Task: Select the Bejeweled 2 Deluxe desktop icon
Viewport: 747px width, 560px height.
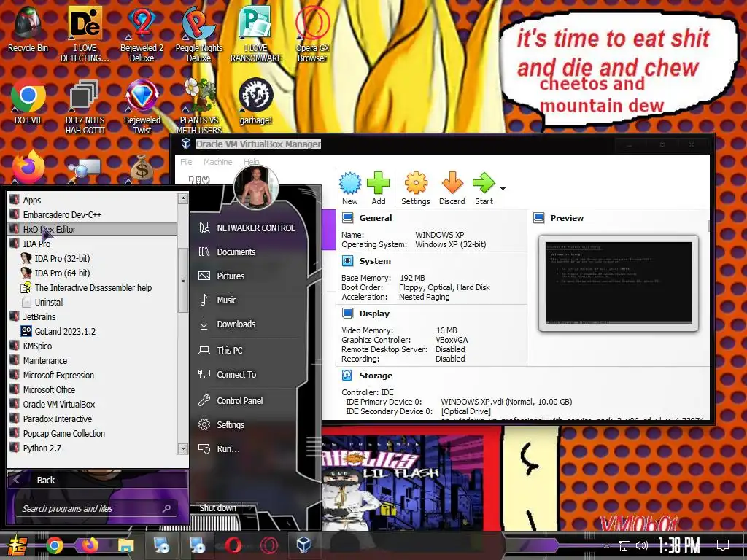Action: 142,34
